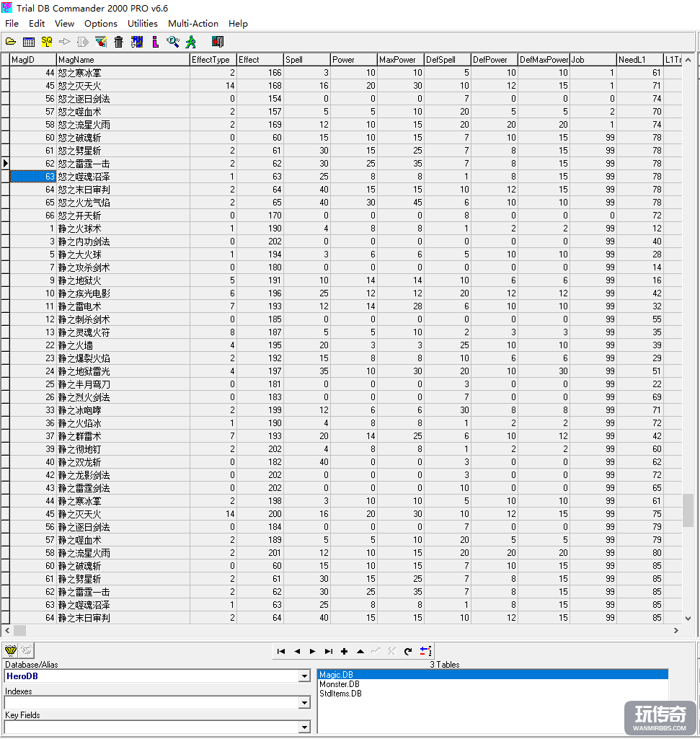Click the vertical scrollbar down arrow
This screenshot has height=739, width=700.
[x=688, y=619]
